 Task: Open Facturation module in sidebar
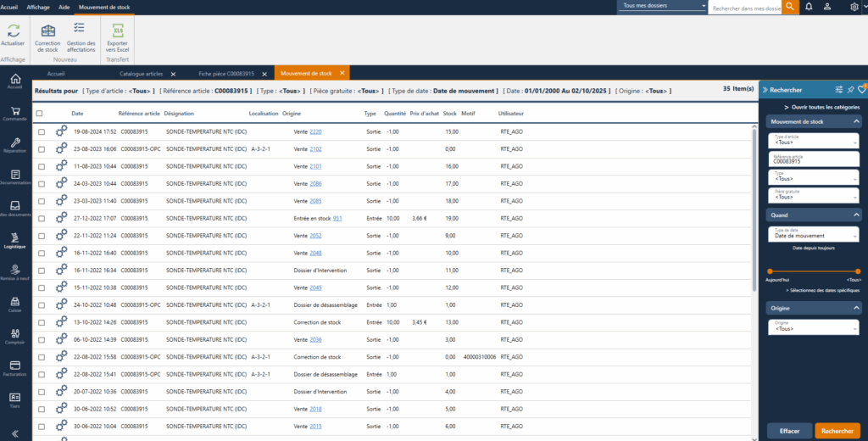coord(14,366)
